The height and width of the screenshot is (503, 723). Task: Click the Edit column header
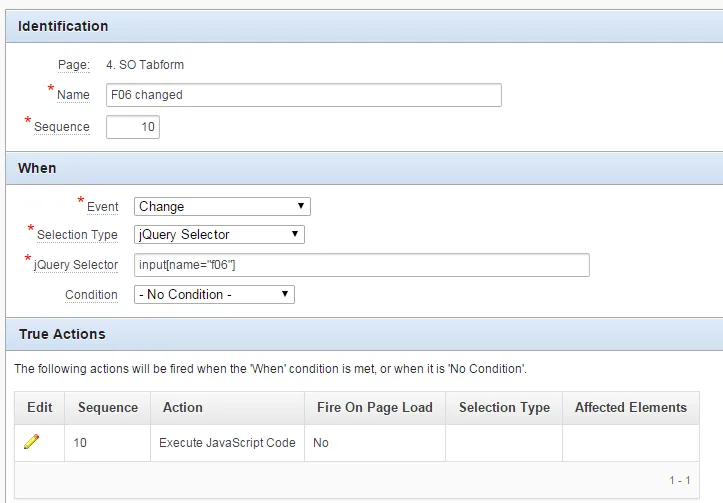40,407
